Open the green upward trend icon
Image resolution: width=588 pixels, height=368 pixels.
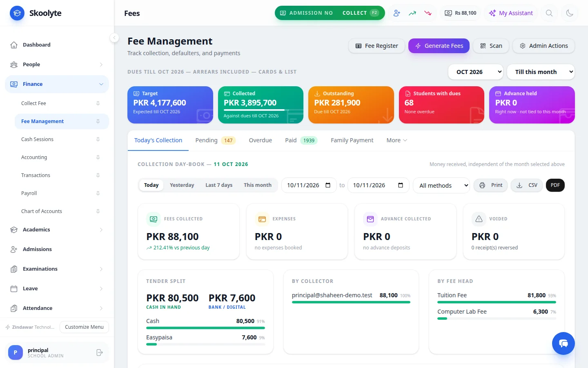click(x=412, y=13)
